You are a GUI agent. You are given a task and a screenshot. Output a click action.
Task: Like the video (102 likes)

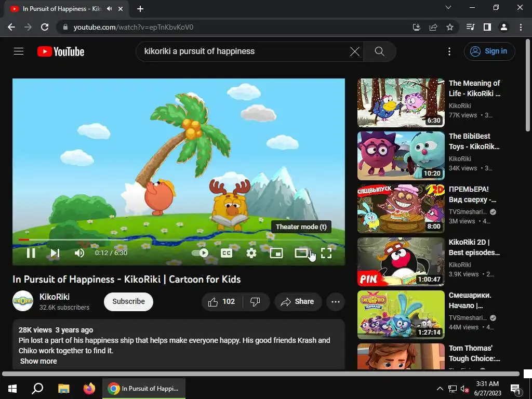[222, 302]
